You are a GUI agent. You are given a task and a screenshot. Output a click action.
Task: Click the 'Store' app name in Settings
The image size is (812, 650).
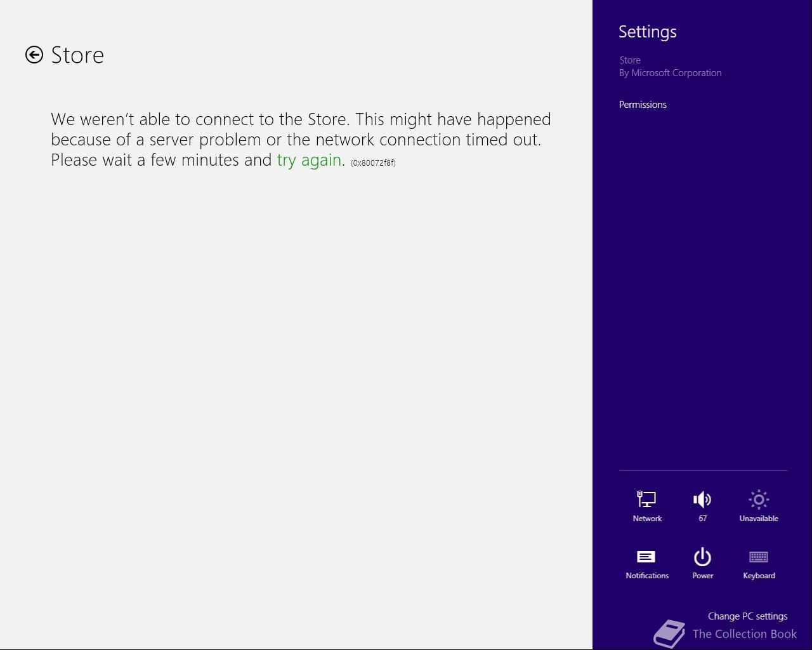630,60
